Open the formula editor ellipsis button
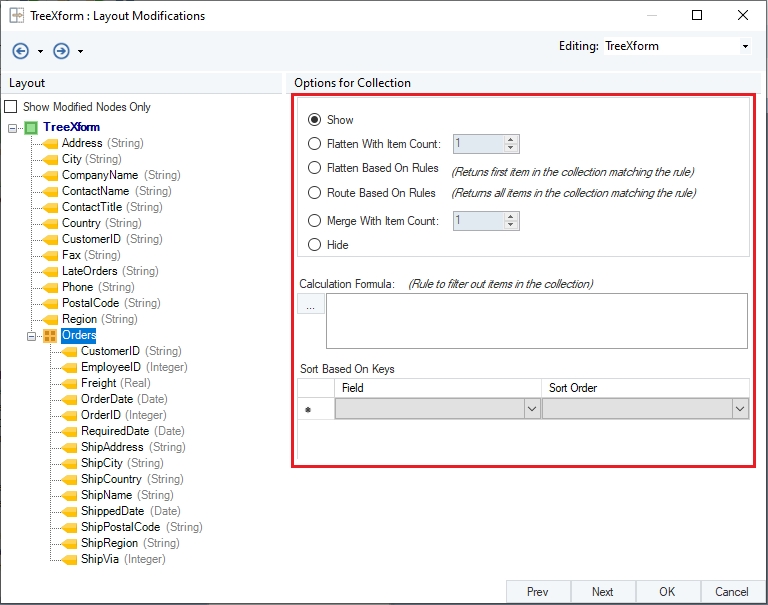The width and height of the screenshot is (768, 605). [x=310, y=306]
